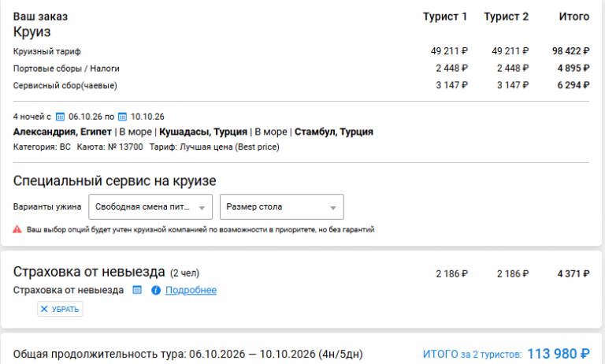Click the blue info icon beside Подробнее
Screen dimensions: 605x364
coord(156,290)
